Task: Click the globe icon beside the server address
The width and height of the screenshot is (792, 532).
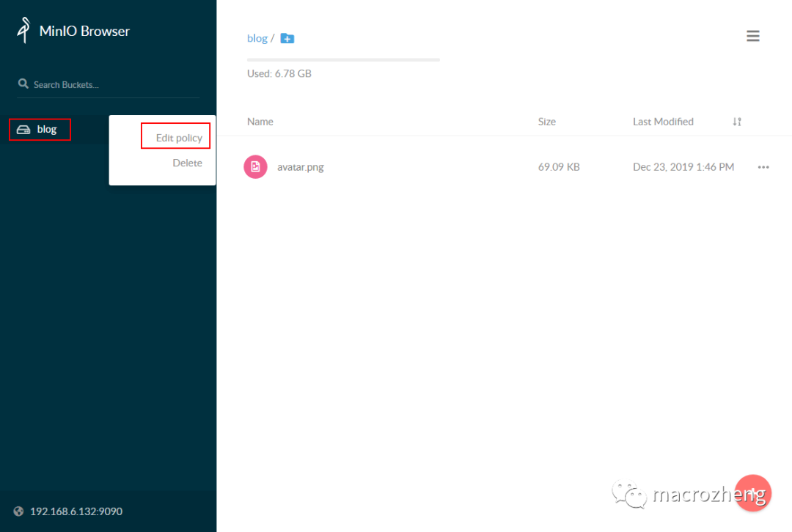Action: pyautogui.click(x=18, y=511)
